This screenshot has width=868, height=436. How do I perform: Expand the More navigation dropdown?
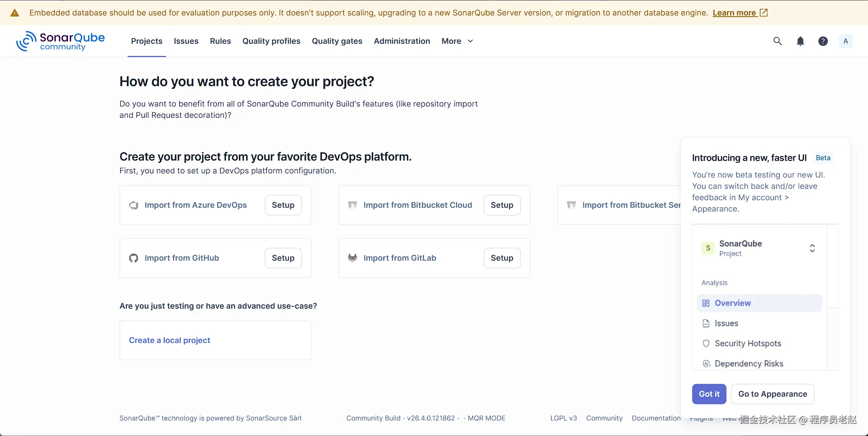457,41
